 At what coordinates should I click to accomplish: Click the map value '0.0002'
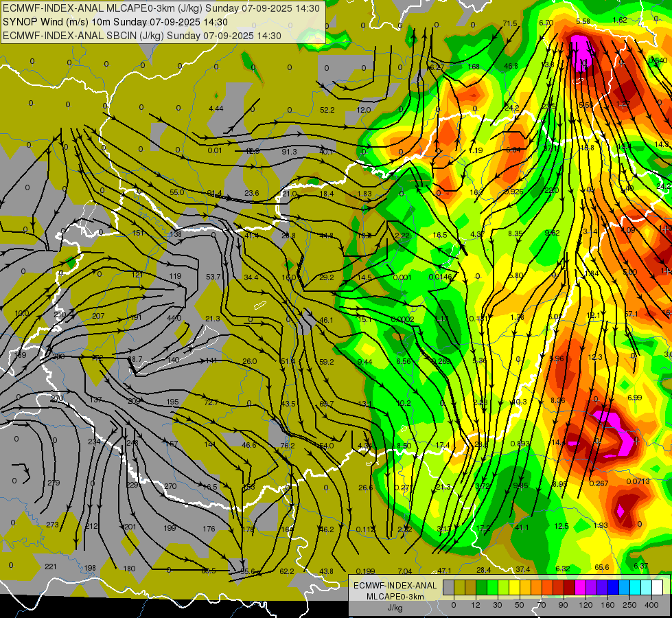click(x=403, y=319)
